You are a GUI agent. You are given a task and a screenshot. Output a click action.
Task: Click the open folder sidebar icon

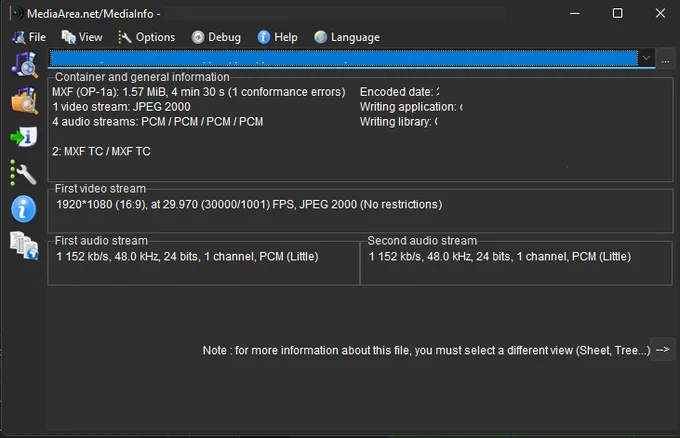[x=24, y=101]
